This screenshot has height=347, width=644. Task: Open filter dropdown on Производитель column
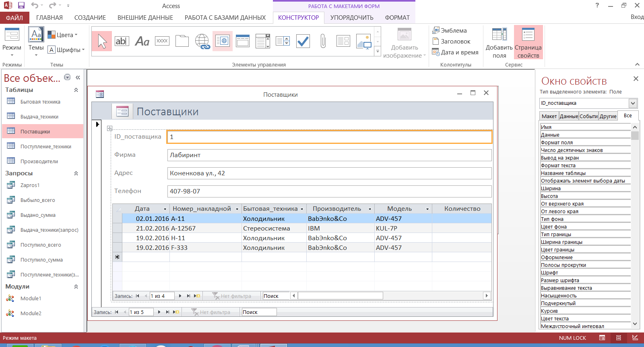tap(370, 209)
